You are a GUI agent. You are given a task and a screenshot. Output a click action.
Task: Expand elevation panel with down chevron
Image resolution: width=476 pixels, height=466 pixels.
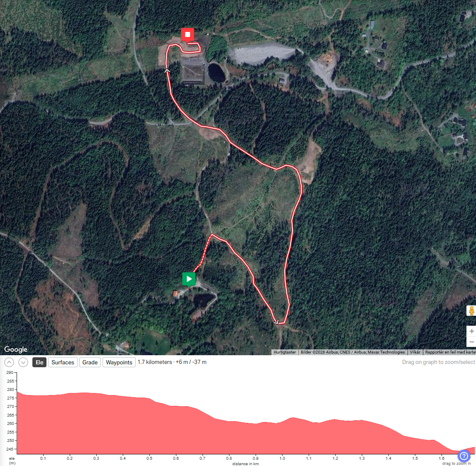23,362
